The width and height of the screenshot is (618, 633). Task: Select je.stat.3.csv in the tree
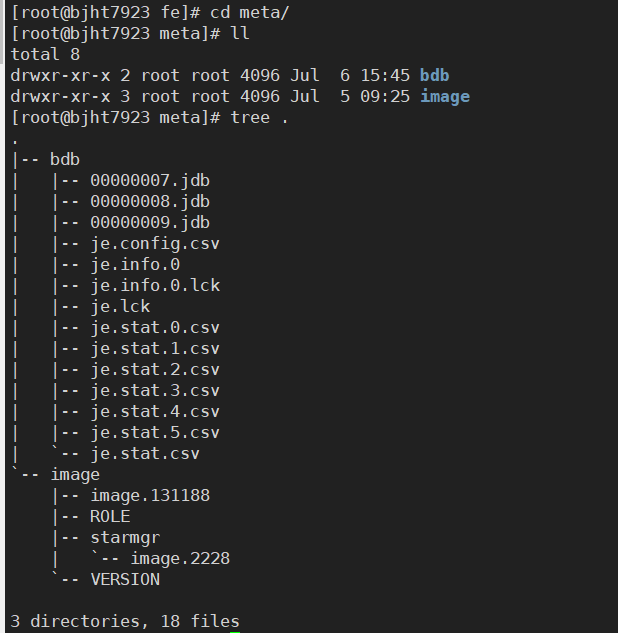tap(155, 390)
